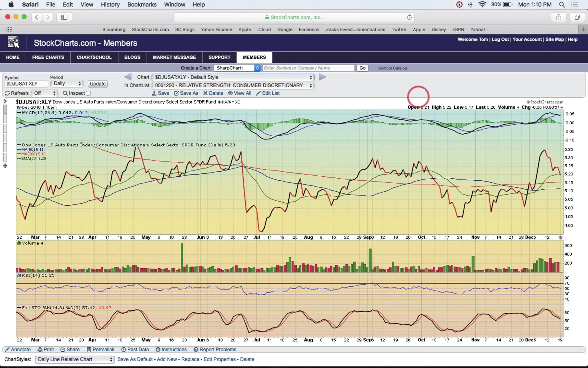This screenshot has width=588, height=368.
Task: Click Report Problems
Action: pyautogui.click(x=215, y=349)
